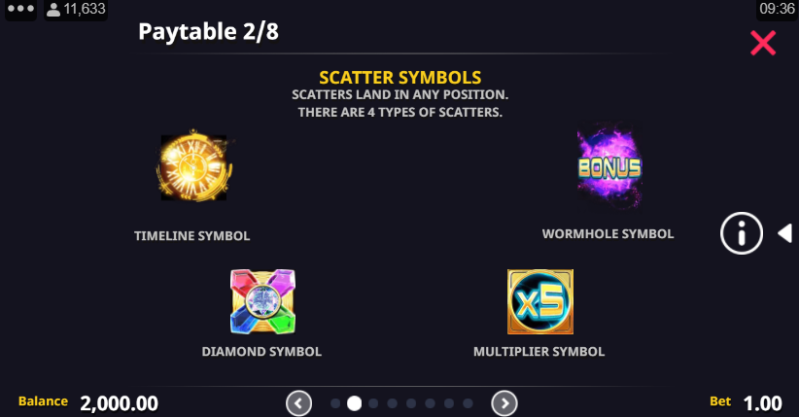
Task: Jump to the last page indicator dot
Action: [468, 404]
